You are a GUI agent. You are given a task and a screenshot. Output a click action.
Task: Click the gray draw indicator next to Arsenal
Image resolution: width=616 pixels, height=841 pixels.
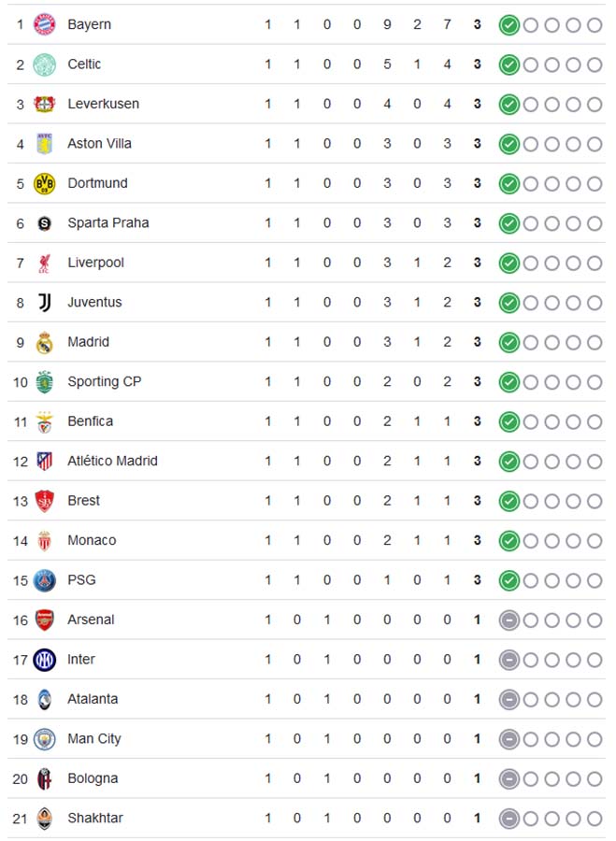[510, 620]
